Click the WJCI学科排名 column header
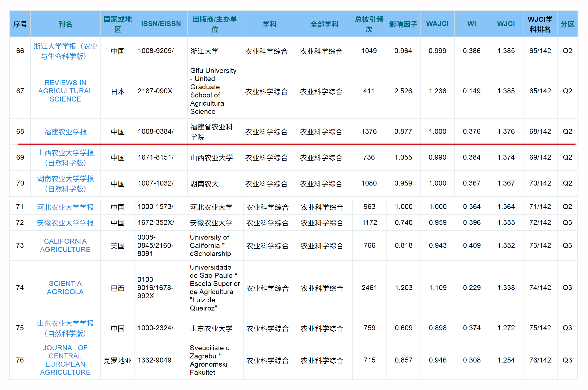Image resolution: width=588 pixels, height=390 pixels. pyautogui.click(x=540, y=24)
